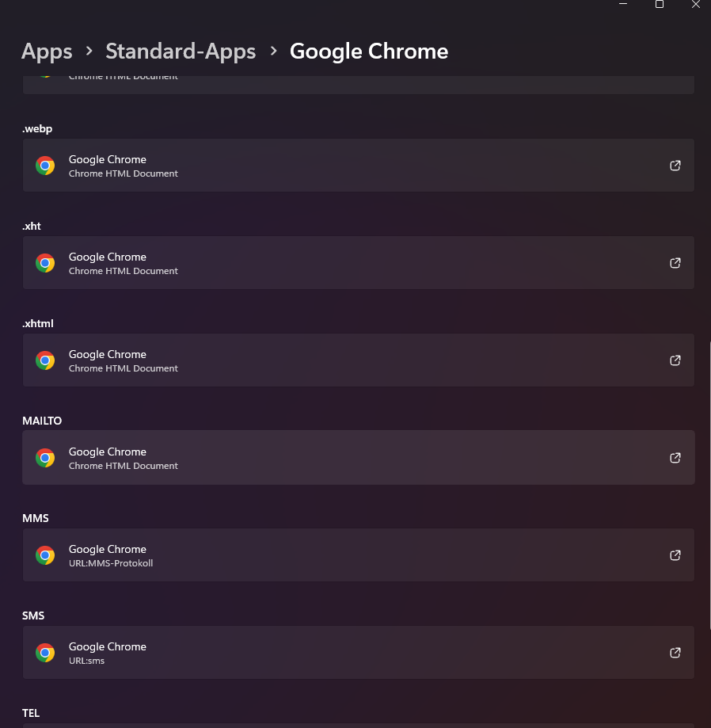Screen dimensions: 711x728
Task: Select the MMS URL:MMS-Protokoll entry
Action: (x=358, y=555)
